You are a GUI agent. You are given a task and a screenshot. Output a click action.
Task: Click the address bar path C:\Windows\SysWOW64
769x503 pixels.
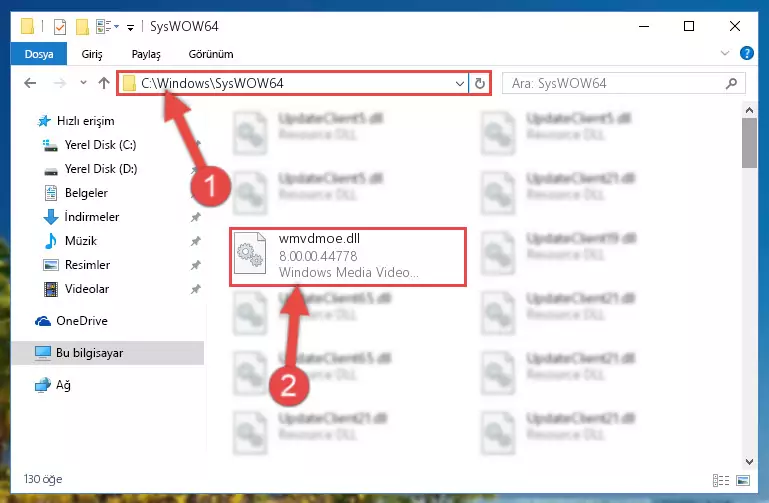point(212,83)
